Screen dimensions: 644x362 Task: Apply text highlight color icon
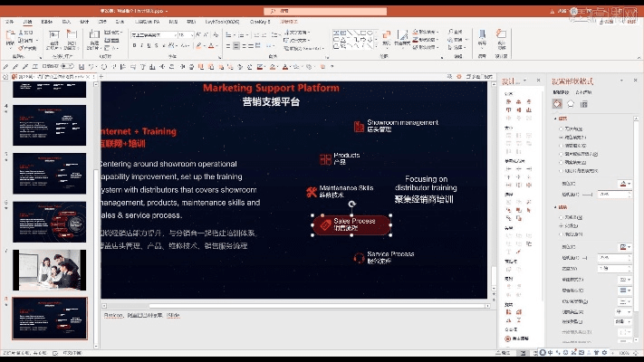[x=198, y=46]
